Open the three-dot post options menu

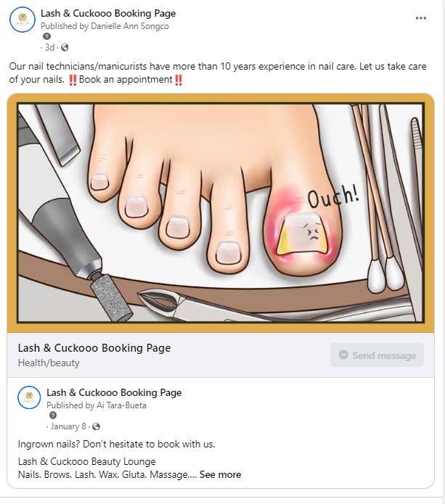pyautogui.click(x=420, y=18)
